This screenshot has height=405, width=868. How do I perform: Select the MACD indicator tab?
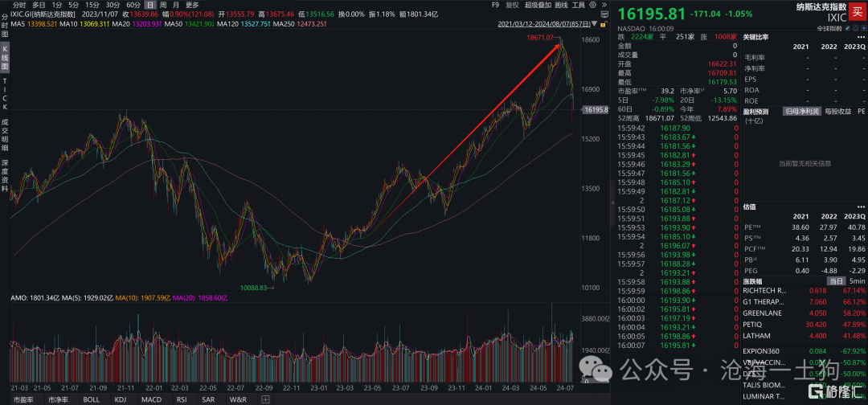click(151, 399)
